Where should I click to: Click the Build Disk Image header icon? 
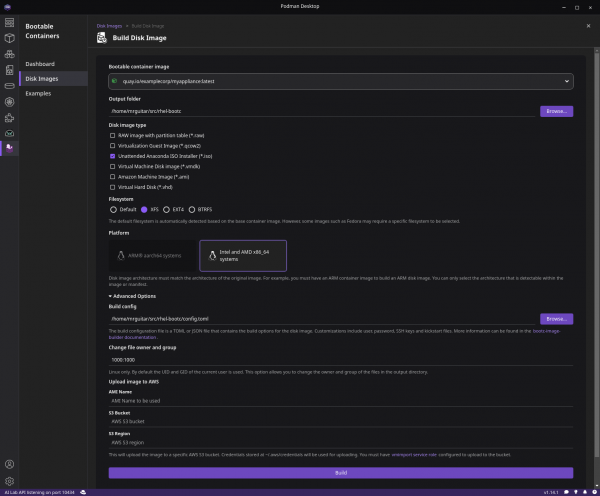102,38
